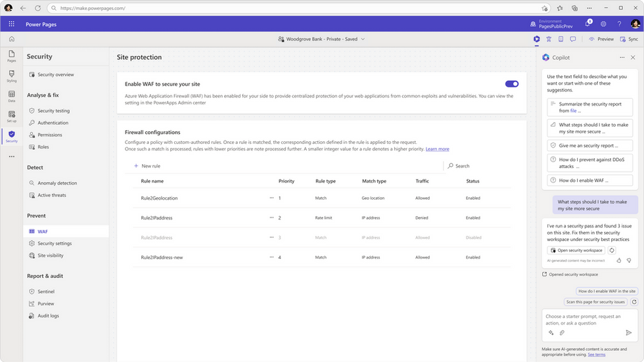Turn off the Enable WAF toggle
This screenshot has height=362, width=644.
click(x=512, y=84)
